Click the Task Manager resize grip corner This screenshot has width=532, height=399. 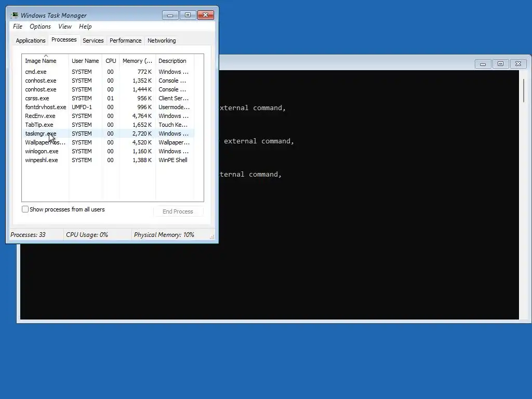pyautogui.click(x=212, y=237)
